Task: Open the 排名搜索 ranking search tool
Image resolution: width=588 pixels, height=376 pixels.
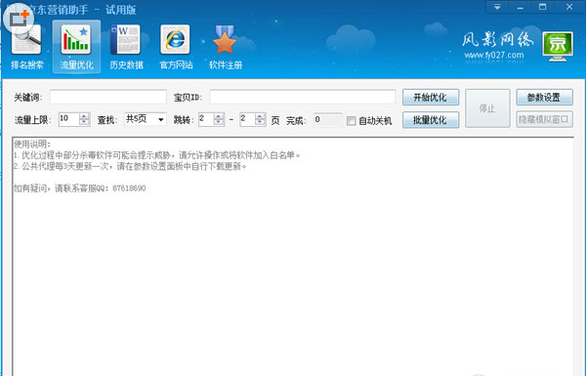Action: [x=26, y=47]
